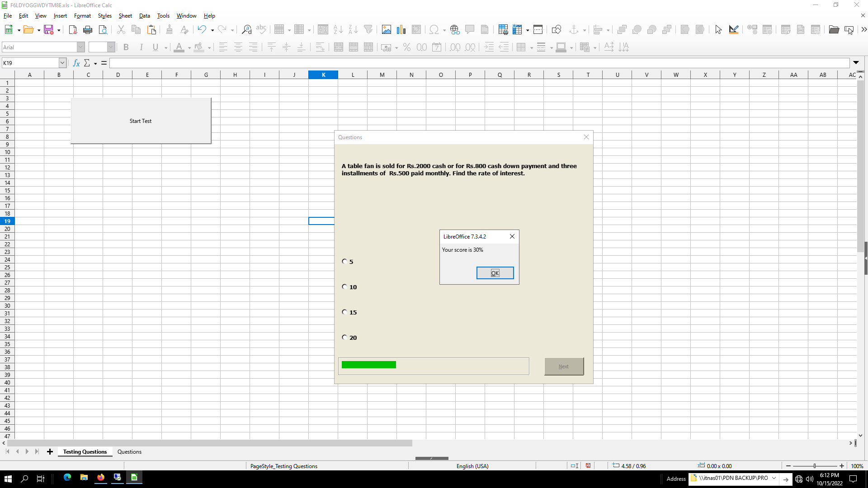Select the radio button for answer 5
This screenshot has height=488, width=868.
point(344,261)
